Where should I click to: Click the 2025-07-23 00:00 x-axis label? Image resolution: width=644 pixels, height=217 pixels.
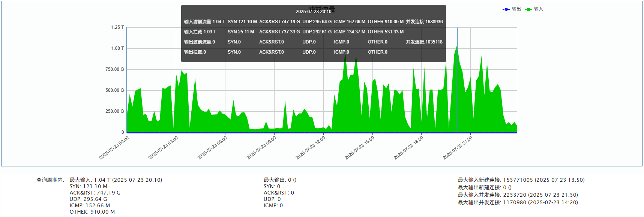tap(114, 148)
